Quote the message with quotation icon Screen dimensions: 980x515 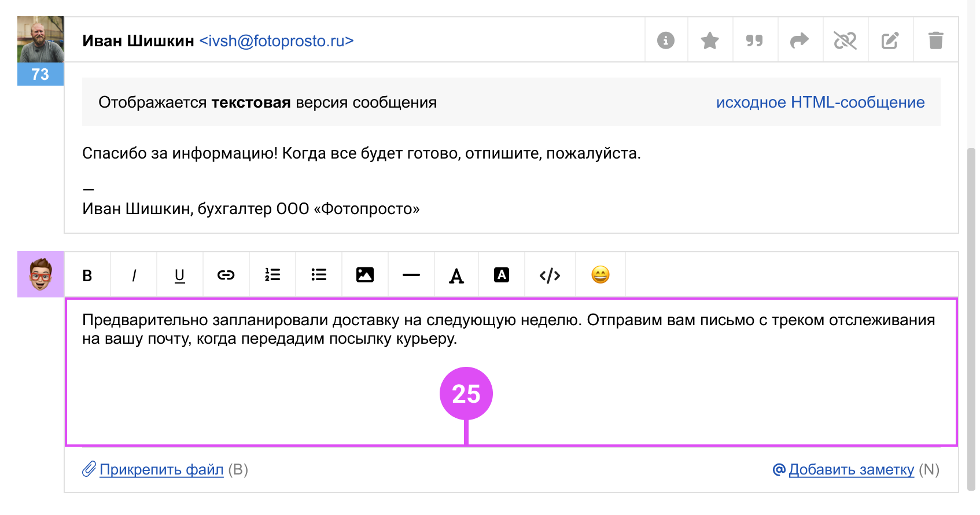[x=754, y=41]
